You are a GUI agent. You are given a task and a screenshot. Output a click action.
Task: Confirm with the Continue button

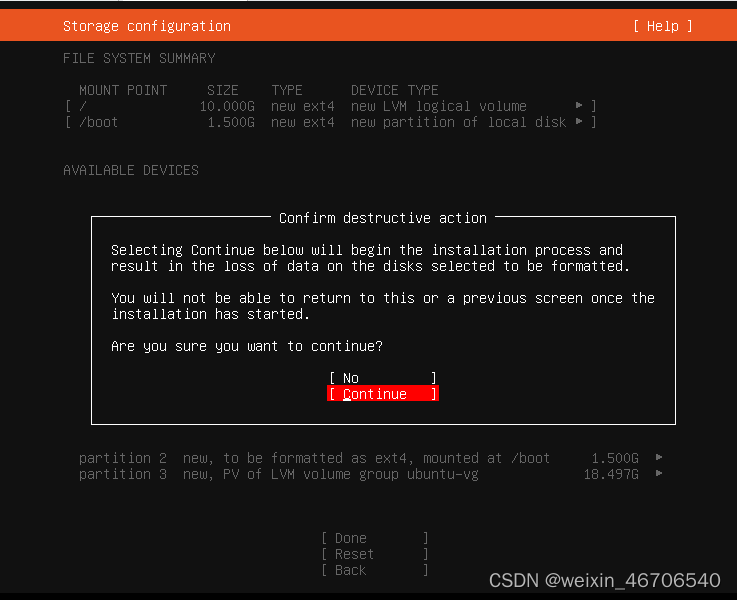pyautogui.click(x=383, y=394)
